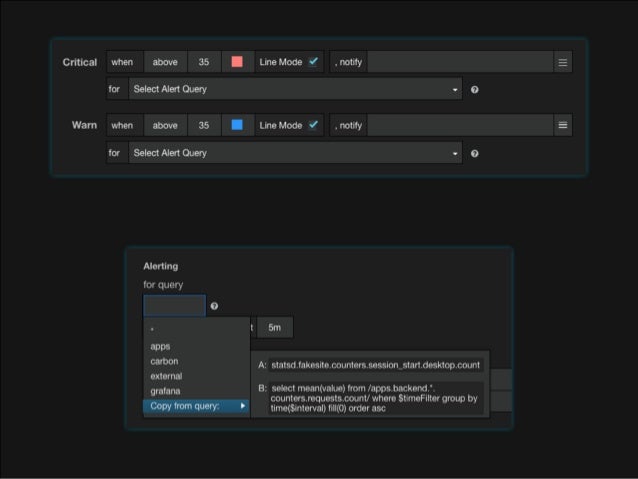Click help icon beside Warn alert query
Image resolution: width=638 pixels, height=479 pixels.
[x=474, y=153]
